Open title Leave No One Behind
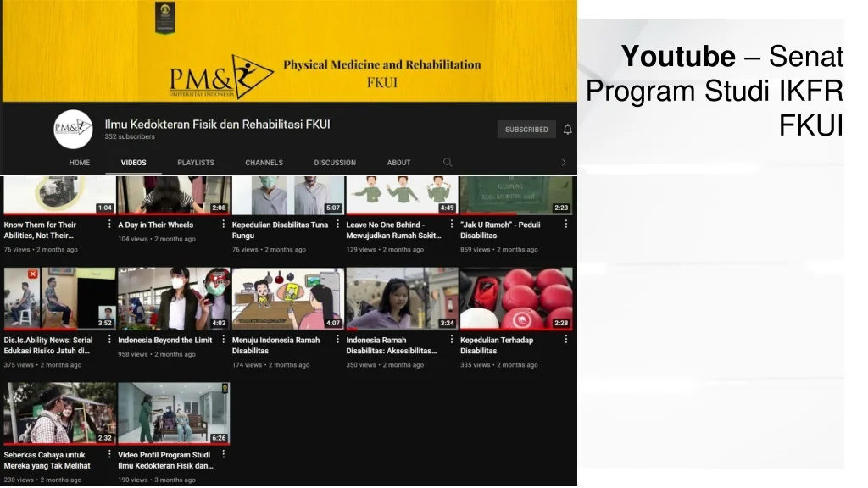The height and width of the screenshot is (488, 868). pos(393,230)
